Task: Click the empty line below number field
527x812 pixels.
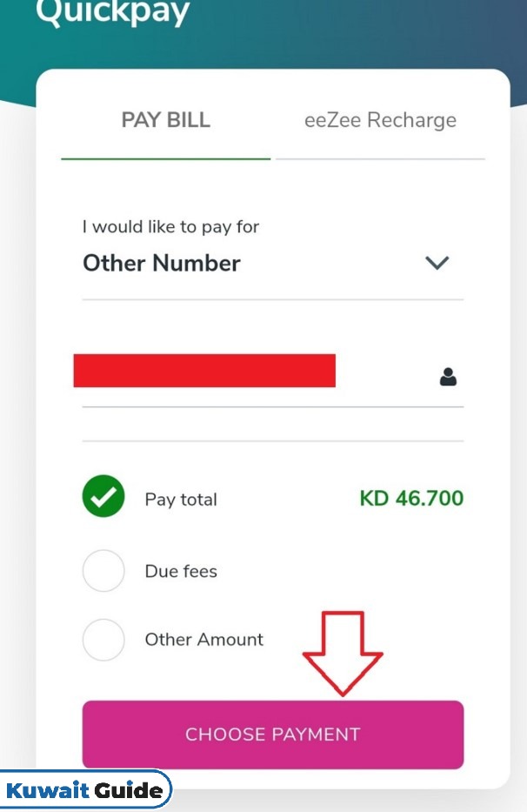Action: tap(273, 424)
